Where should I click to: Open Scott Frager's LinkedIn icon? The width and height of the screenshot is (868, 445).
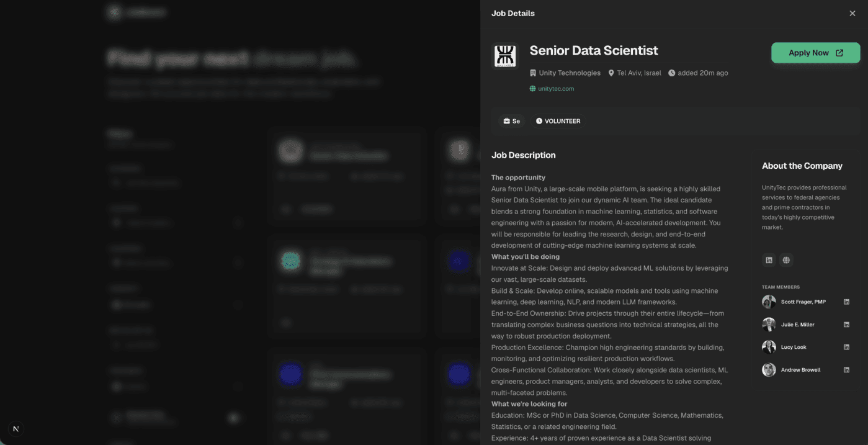click(x=846, y=302)
